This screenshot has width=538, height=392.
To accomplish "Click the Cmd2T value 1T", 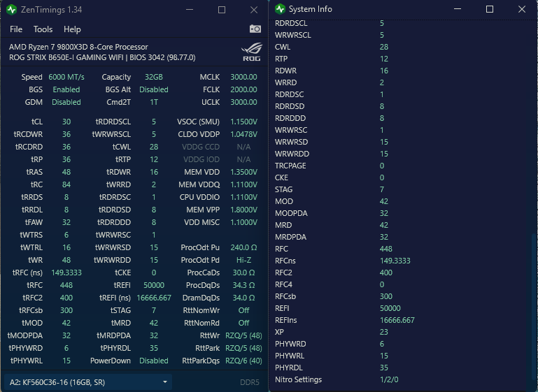I will coord(154,102).
